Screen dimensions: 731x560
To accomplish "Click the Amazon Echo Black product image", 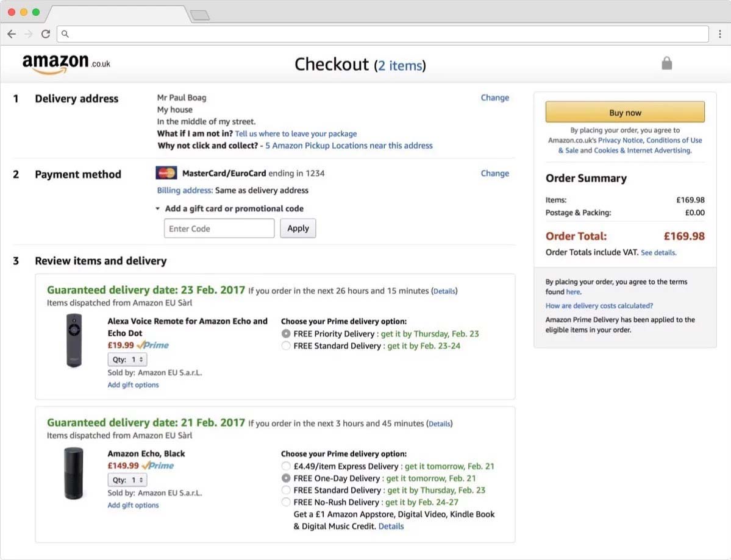I will 74,473.
